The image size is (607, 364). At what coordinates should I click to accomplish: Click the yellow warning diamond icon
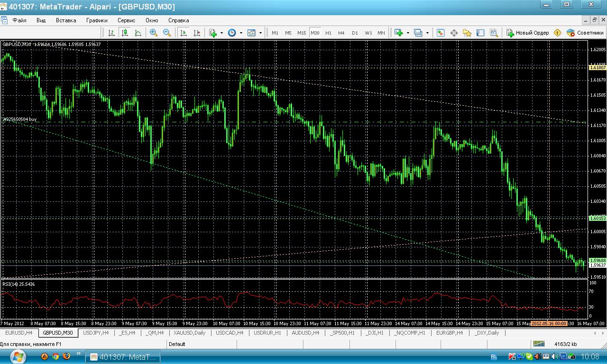tap(558, 33)
